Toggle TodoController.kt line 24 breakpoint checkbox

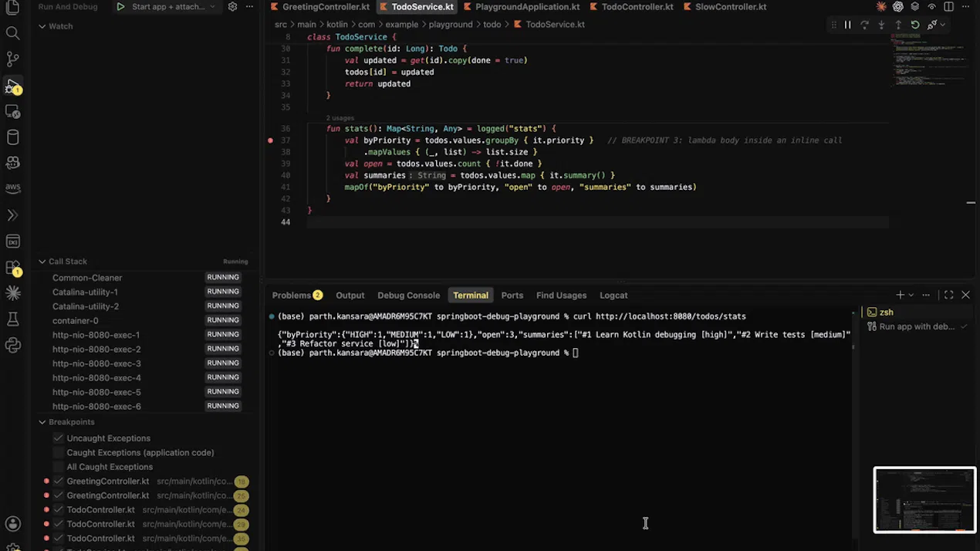coord(59,510)
